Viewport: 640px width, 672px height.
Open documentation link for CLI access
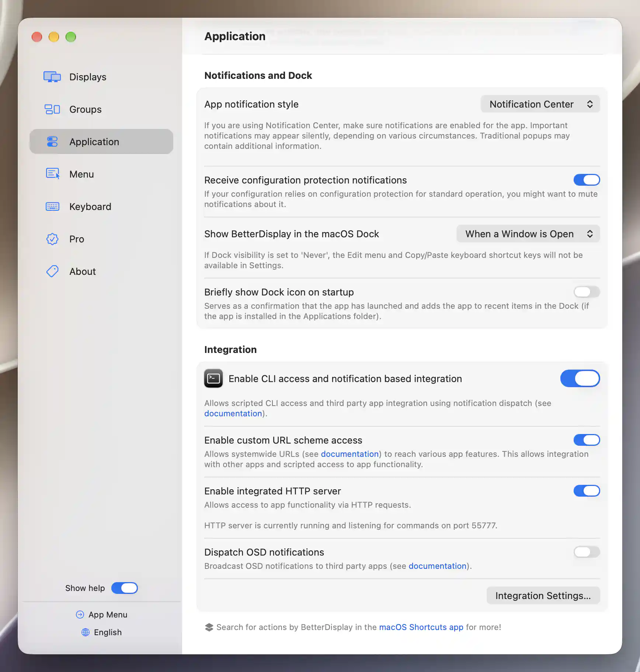233,413
